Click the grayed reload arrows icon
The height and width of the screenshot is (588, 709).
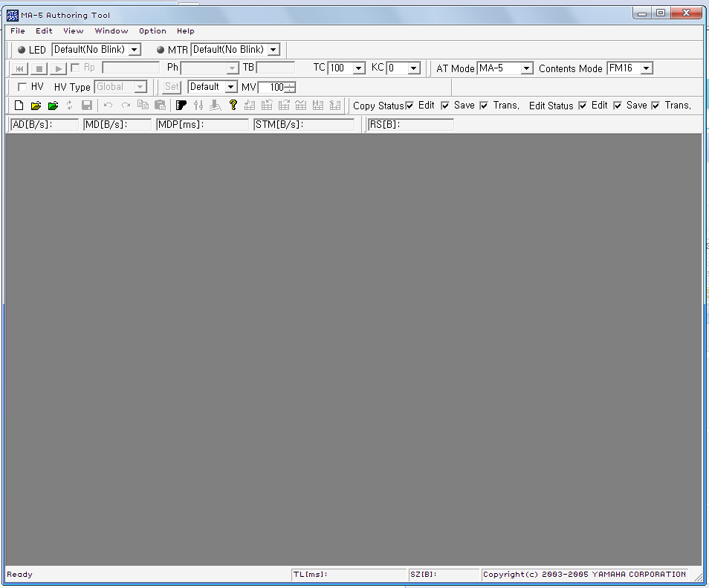(x=70, y=106)
